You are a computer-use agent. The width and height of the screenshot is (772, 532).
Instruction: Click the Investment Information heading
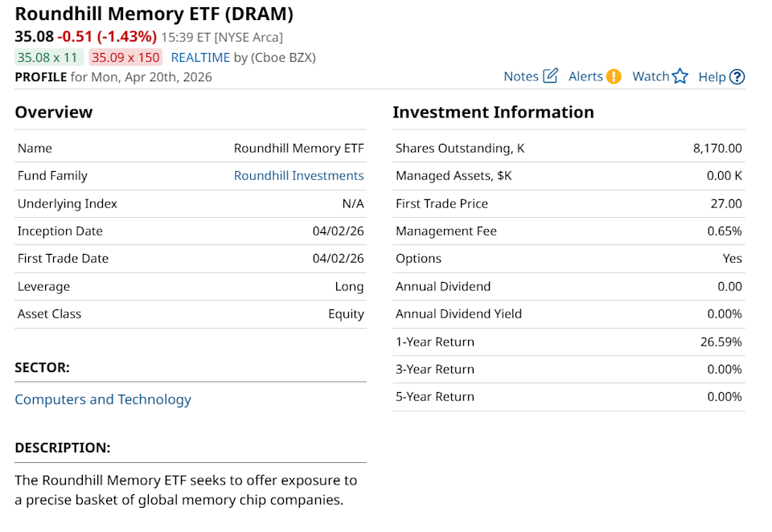pos(494,113)
